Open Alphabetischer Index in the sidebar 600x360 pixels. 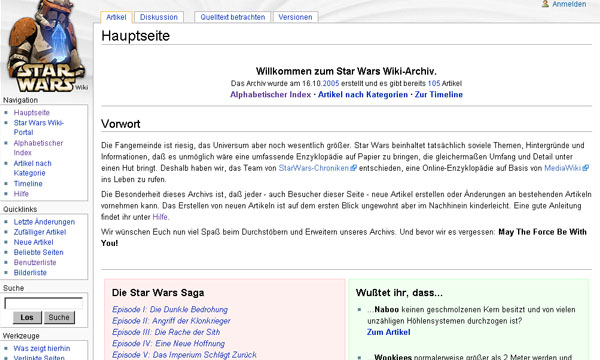[x=38, y=148]
